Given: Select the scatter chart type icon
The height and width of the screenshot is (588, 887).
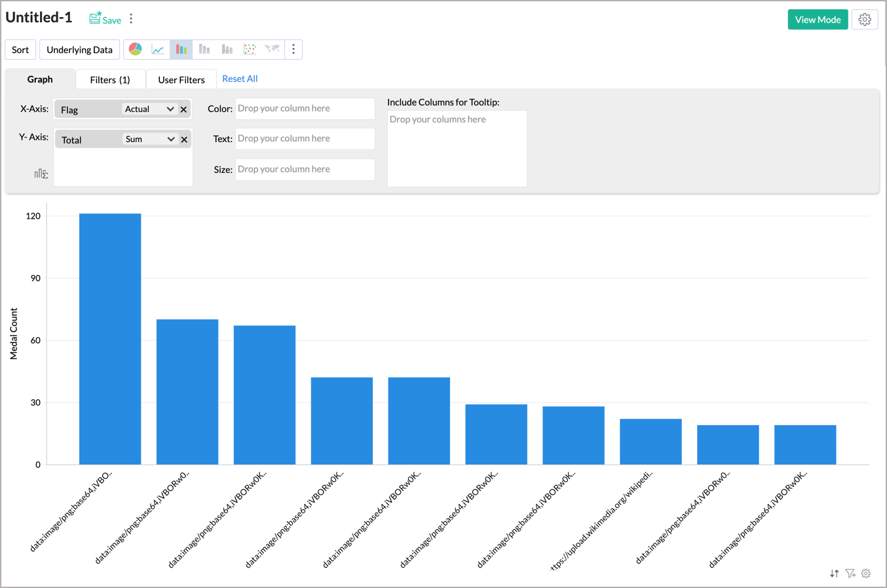Looking at the screenshot, I should point(250,49).
